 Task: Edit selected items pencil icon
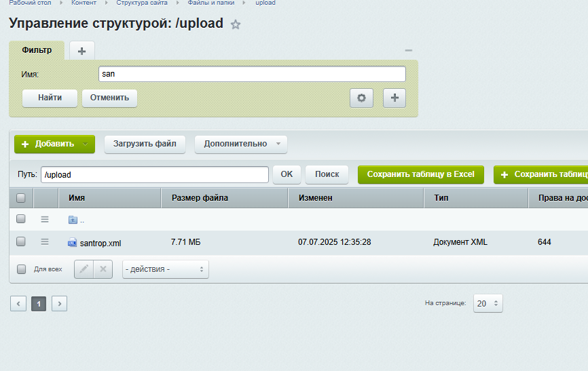[84, 269]
